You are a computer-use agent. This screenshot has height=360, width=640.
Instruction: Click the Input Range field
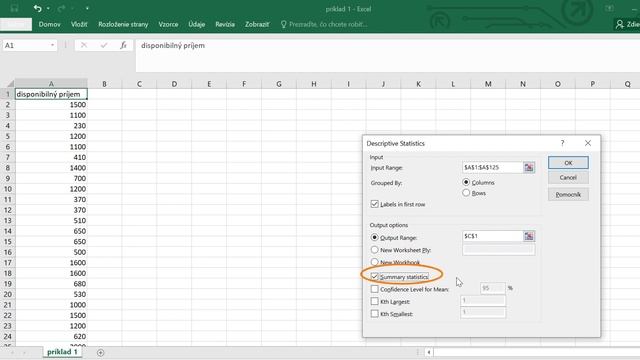(x=492, y=167)
